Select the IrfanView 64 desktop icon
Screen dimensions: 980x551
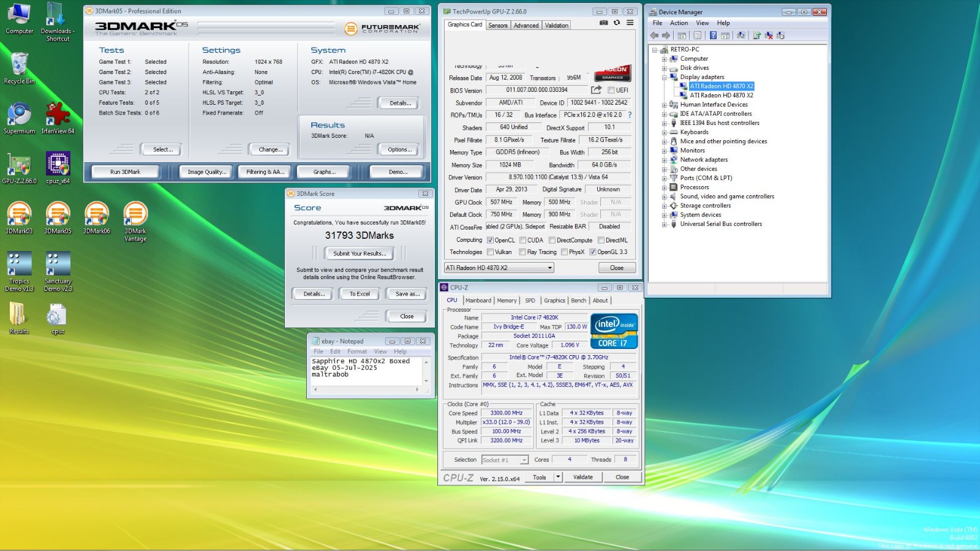[x=58, y=118]
